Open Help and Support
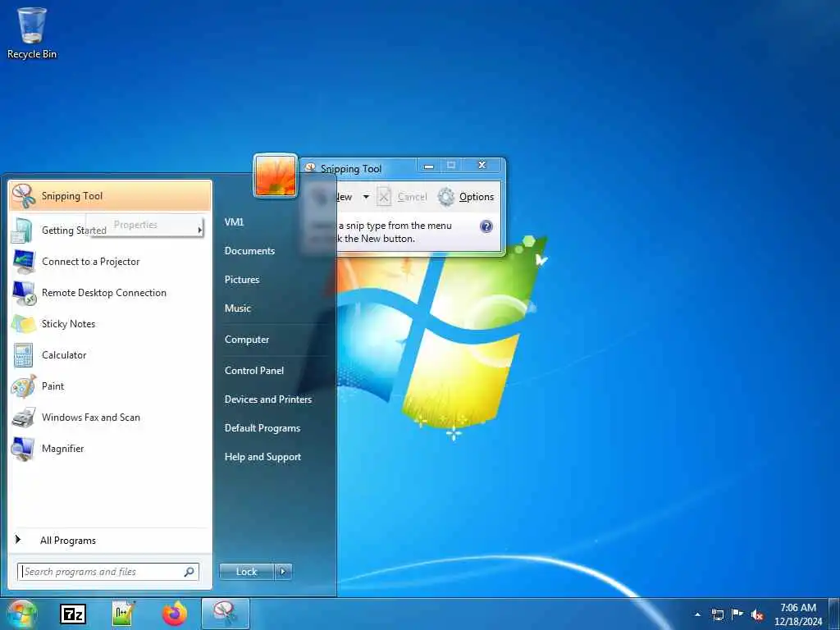 (x=262, y=458)
